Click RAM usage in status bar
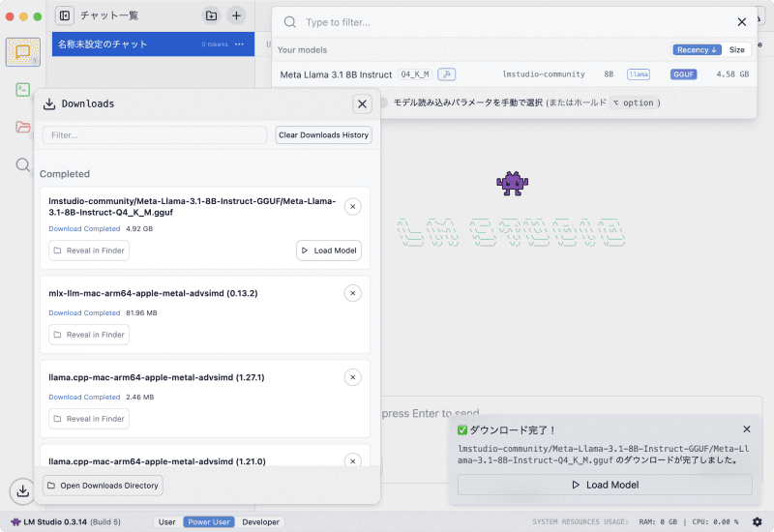The height and width of the screenshot is (532, 774). coord(658,521)
